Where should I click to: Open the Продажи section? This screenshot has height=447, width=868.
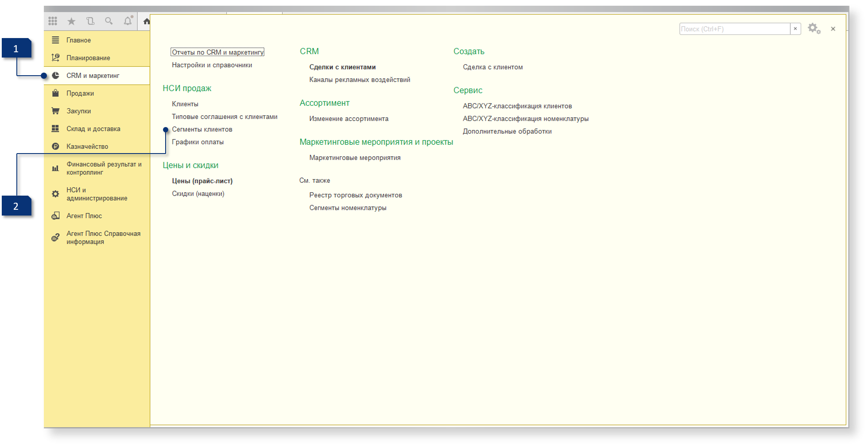tap(97, 93)
